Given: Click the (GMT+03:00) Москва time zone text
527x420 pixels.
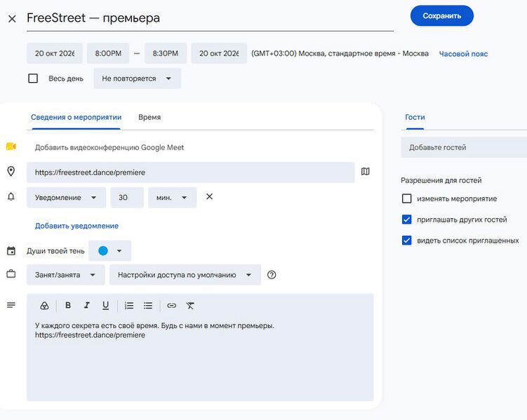Looking at the screenshot, I should coord(340,53).
